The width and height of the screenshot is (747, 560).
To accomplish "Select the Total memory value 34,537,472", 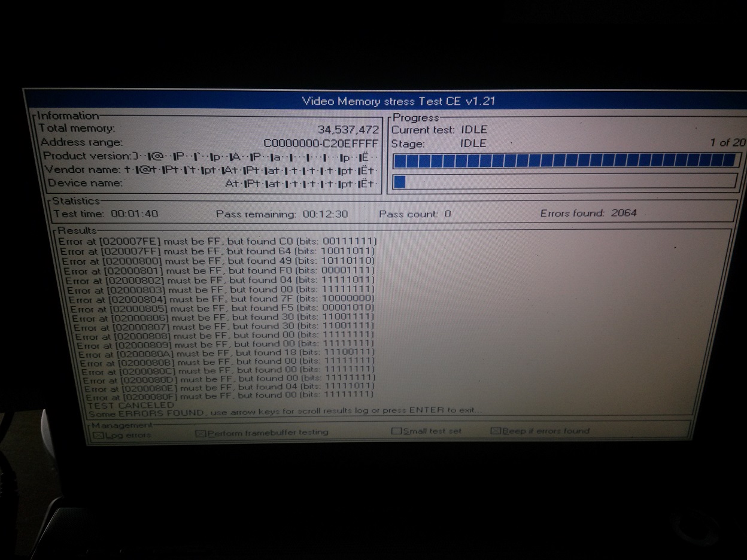I will 348,129.
